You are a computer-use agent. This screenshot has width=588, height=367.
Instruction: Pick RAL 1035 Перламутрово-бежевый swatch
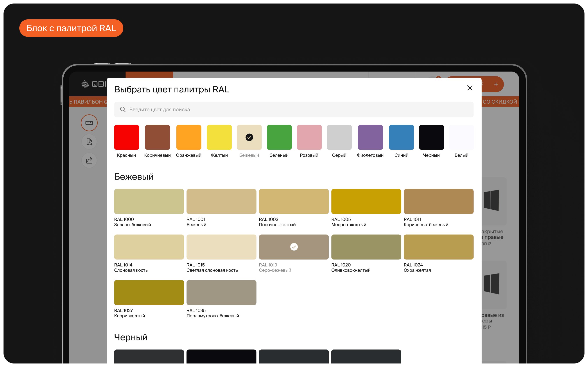(x=221, y=293)
